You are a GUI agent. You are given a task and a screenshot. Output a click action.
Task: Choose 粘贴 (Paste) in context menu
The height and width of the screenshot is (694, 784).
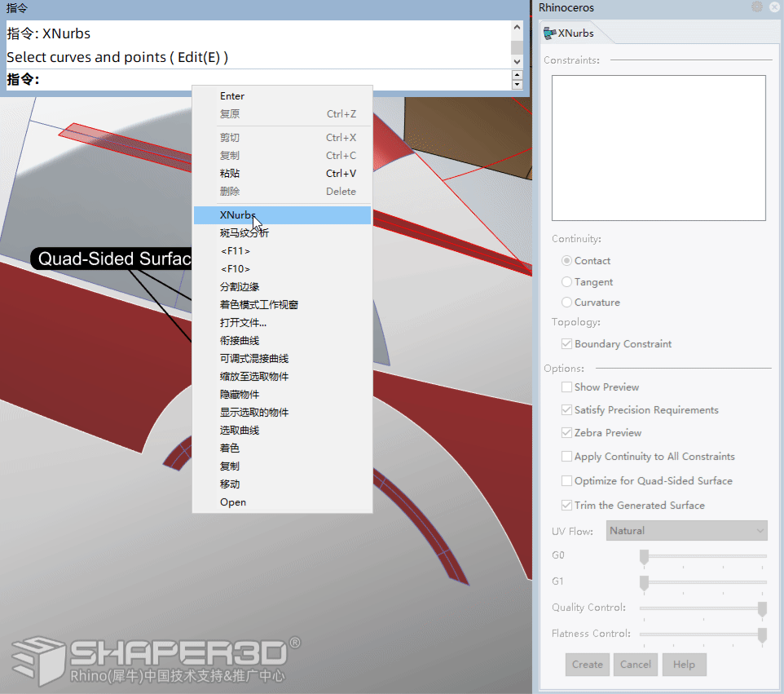[x=283, y=174]
